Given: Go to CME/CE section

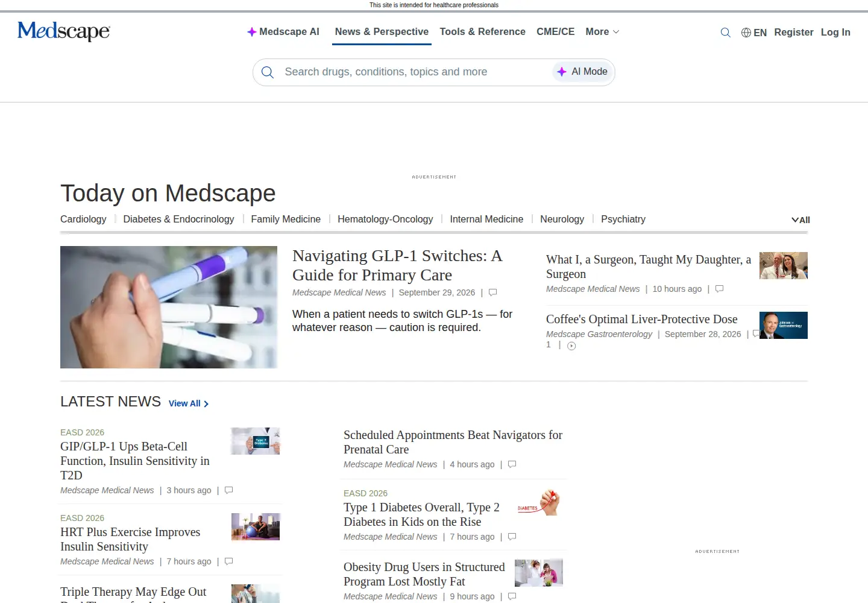Looking at the screenshot, I should [555, 32].
